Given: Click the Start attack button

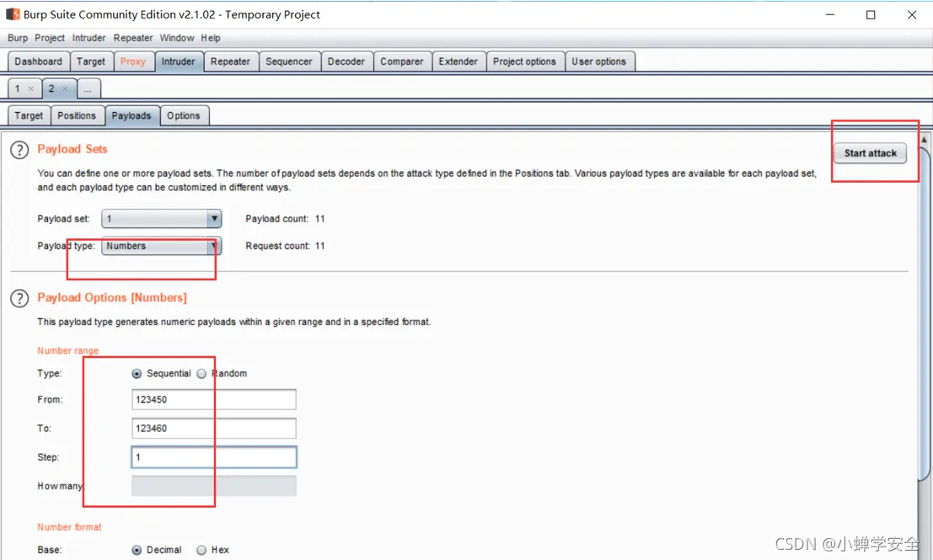Looking at the screenshot, I should pyautogui.click(x=870, y=152).
